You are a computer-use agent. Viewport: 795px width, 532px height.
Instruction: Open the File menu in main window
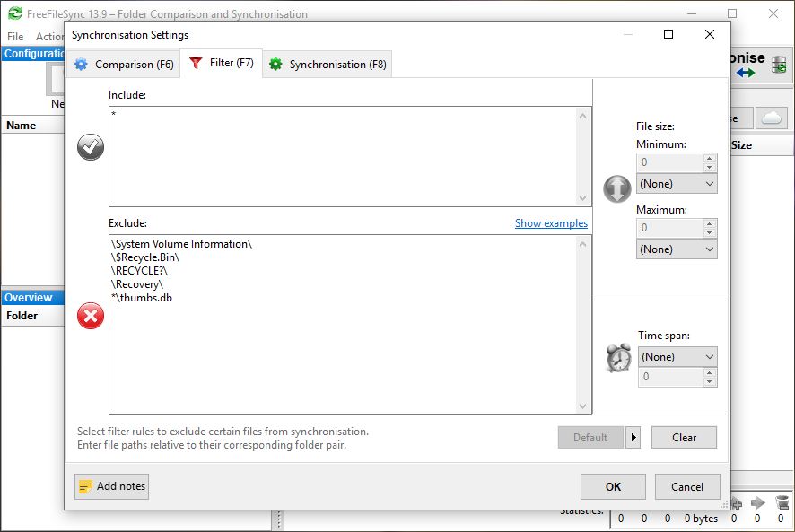15,37
